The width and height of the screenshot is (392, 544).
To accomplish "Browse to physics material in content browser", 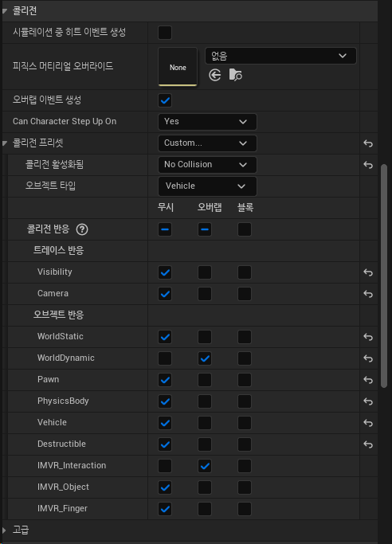I will (x=236, y=75).
